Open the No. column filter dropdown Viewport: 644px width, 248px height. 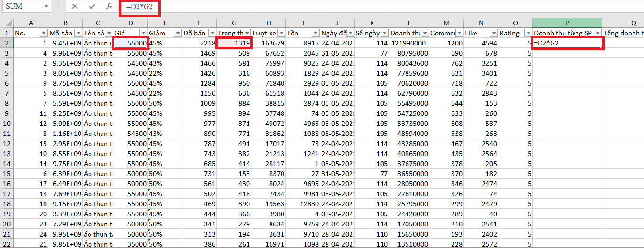(44, 33)
